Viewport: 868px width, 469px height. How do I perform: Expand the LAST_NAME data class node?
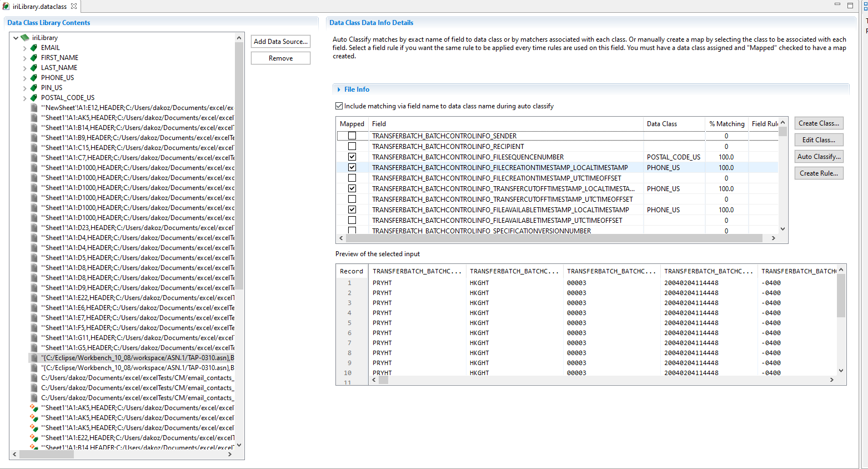pyautogui.click(x=24, y=68)
